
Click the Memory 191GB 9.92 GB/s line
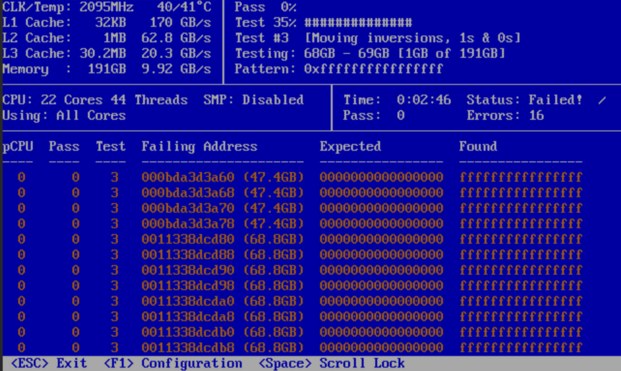pos(107,69)
